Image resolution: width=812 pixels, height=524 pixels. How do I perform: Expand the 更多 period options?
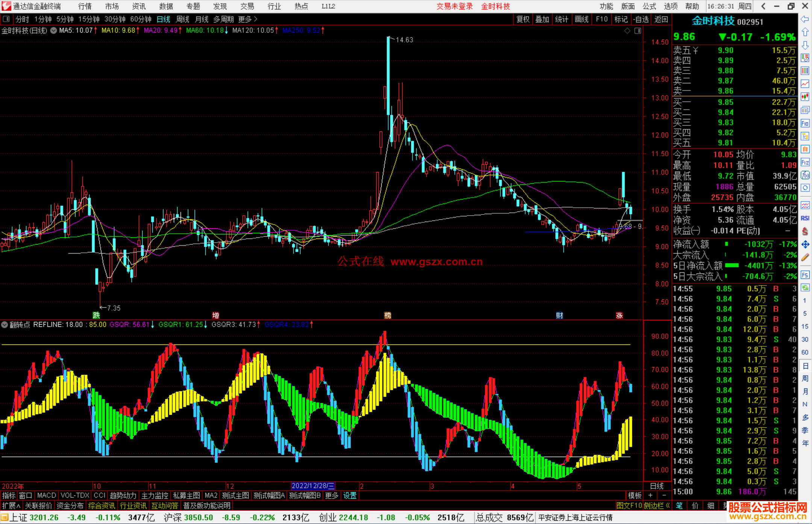(x=248, y=19)
